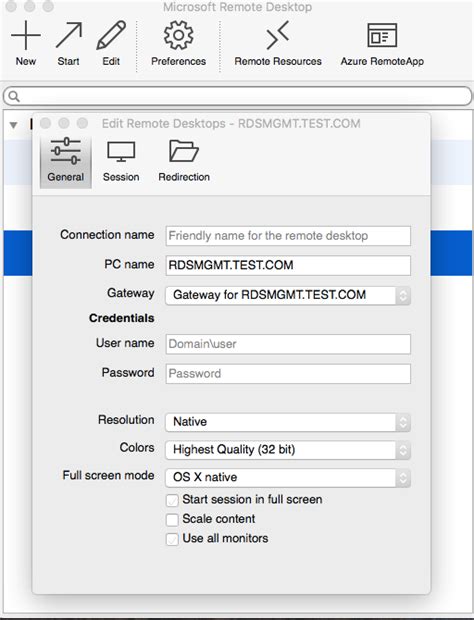
Task: Minimize the Edit Remote Desktops dialog
Action: tap(64, 123)
